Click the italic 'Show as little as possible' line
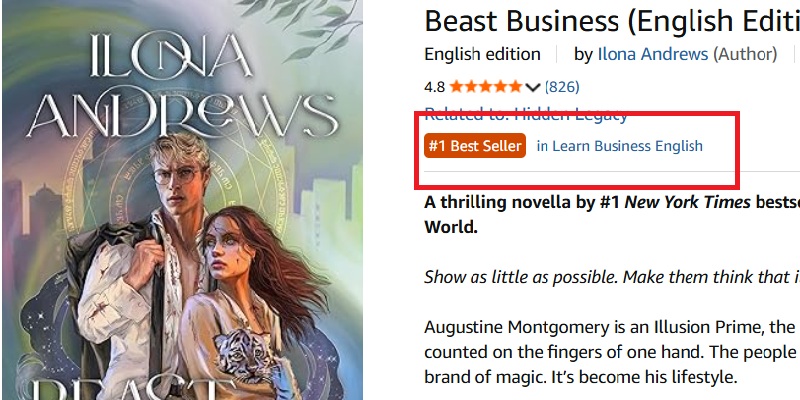This screenshot has height=400, width=800. (x=612, y=278)
